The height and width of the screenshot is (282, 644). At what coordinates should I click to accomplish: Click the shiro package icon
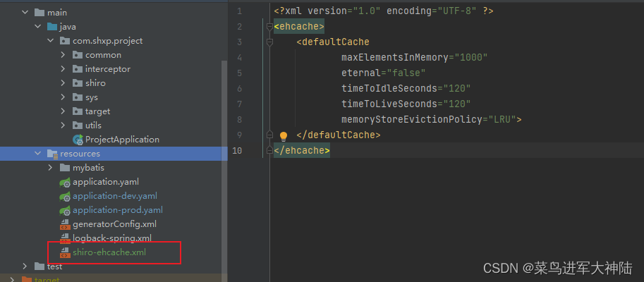coord(78,83)
